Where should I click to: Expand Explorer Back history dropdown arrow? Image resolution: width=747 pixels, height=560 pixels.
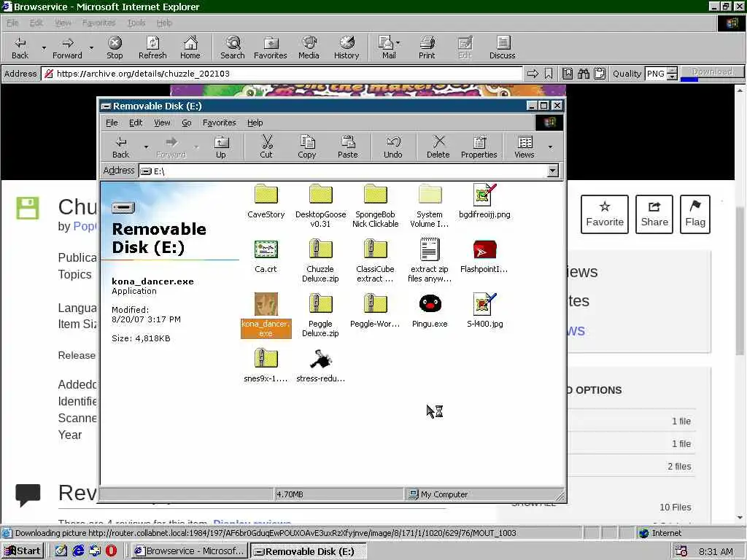pyautogui.click(x=146, y=147)
